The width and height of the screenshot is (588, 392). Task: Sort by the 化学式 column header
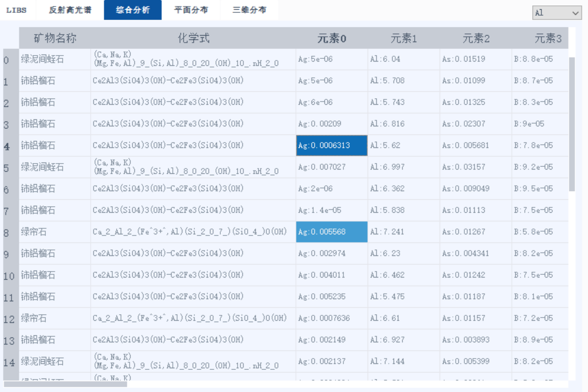193,38
